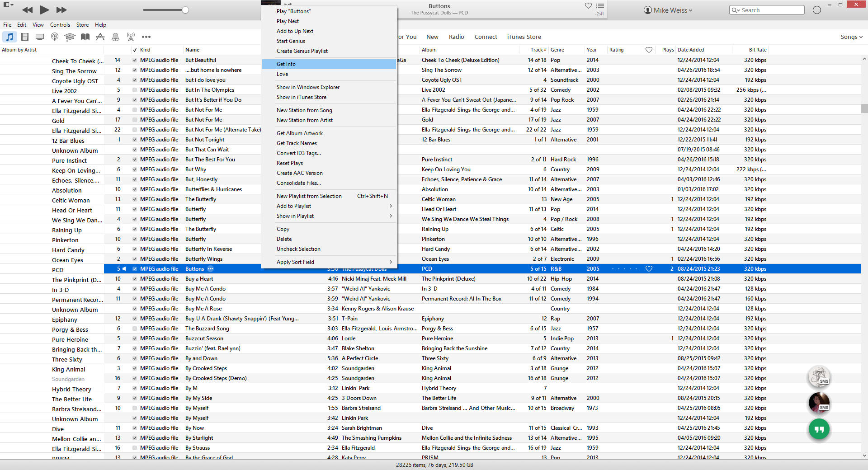This screenshot has width=868, height=470.
Task: Check the But In The Olympics checkbox
Action: 135,90
